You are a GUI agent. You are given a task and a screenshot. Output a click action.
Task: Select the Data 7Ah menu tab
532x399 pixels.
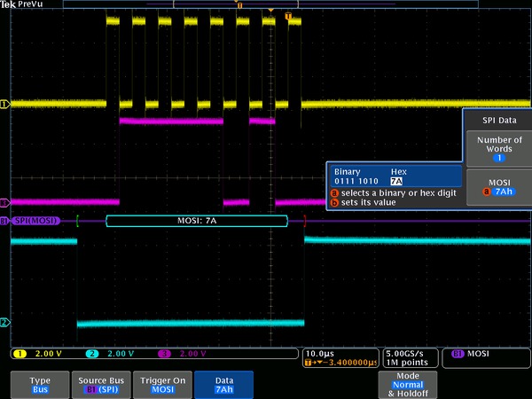tap(223, 384)
